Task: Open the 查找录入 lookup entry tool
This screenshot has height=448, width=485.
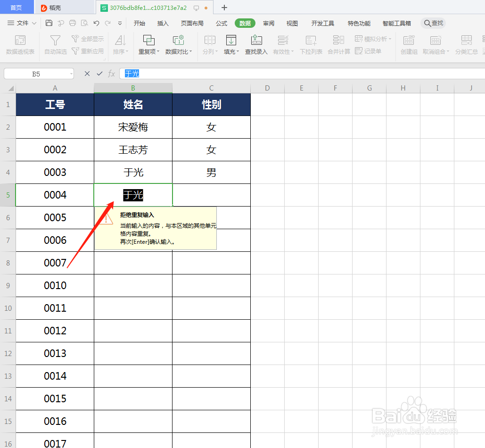Action: point(256,45)
